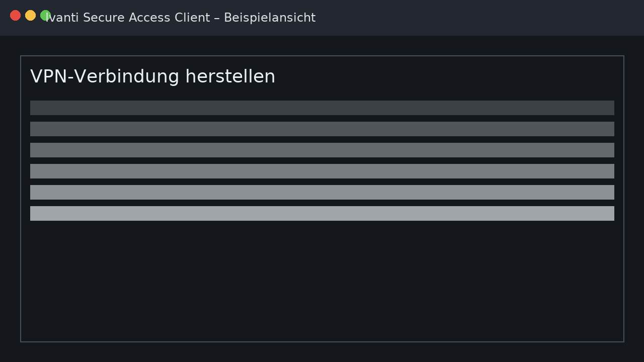Screen dimensions: 644x362
Task: Select the fifth light-gray list row
Action: click(x=322, y=192)
